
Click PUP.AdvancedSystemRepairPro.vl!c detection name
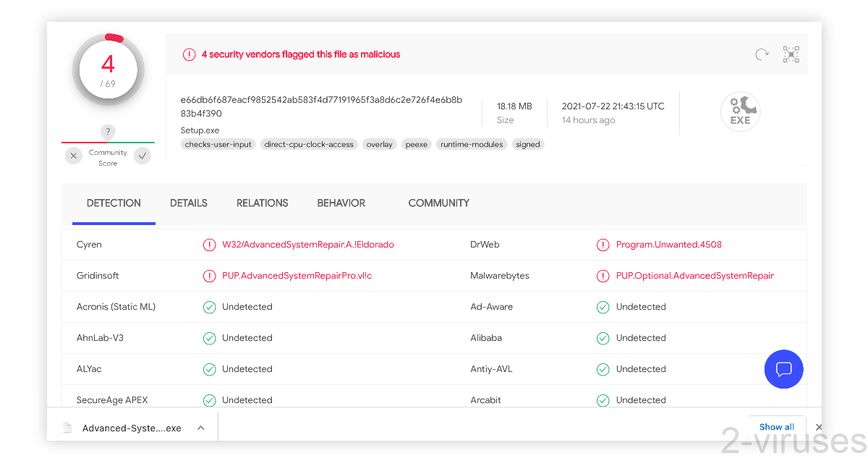click(297, 276)
